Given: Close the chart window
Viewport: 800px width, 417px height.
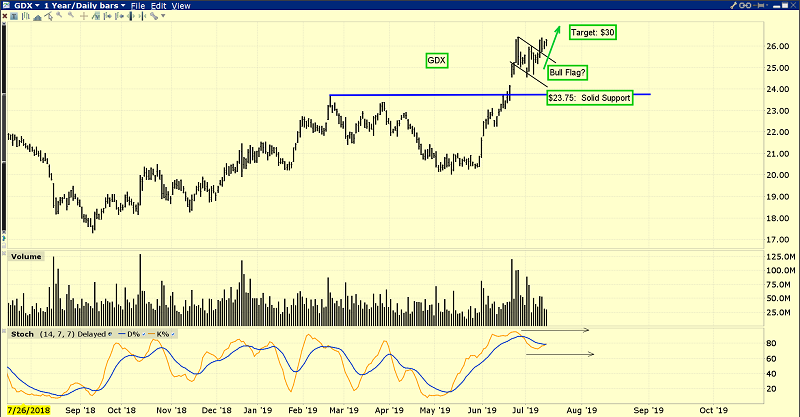Looking at the screenshot, I should [793, 5].
